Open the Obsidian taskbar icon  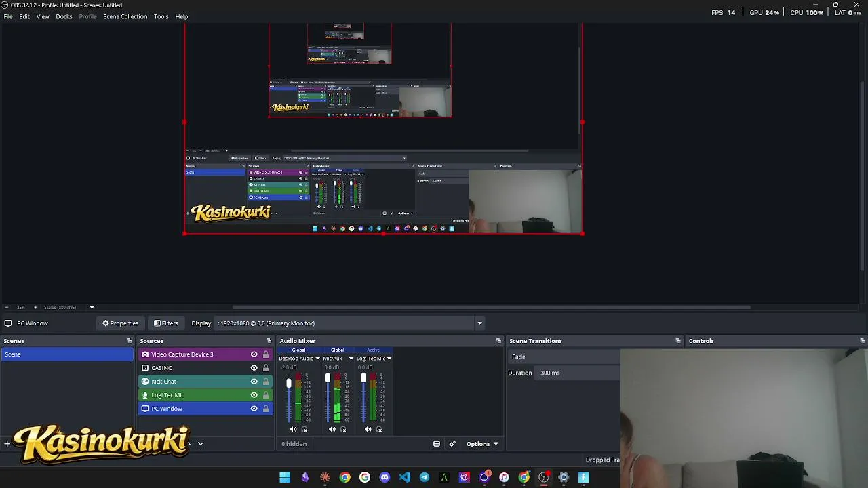[305, 477]
